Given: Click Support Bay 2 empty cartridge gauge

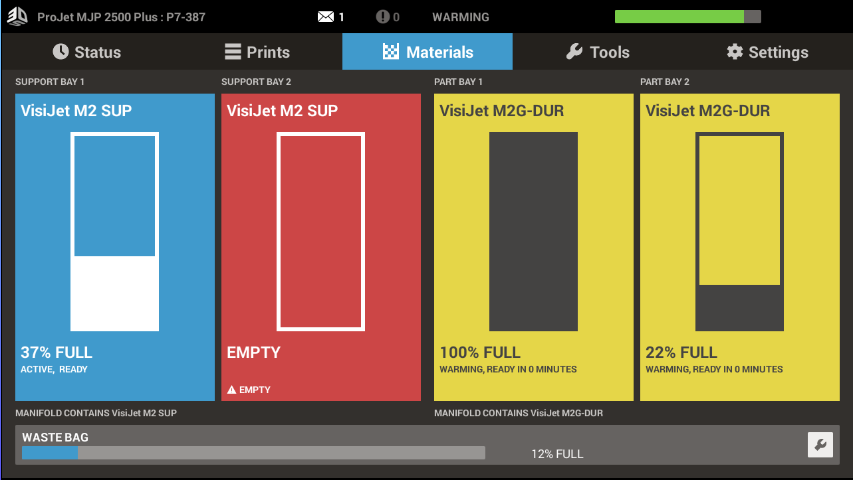Looking at the screenshot, I should (320, 231).
